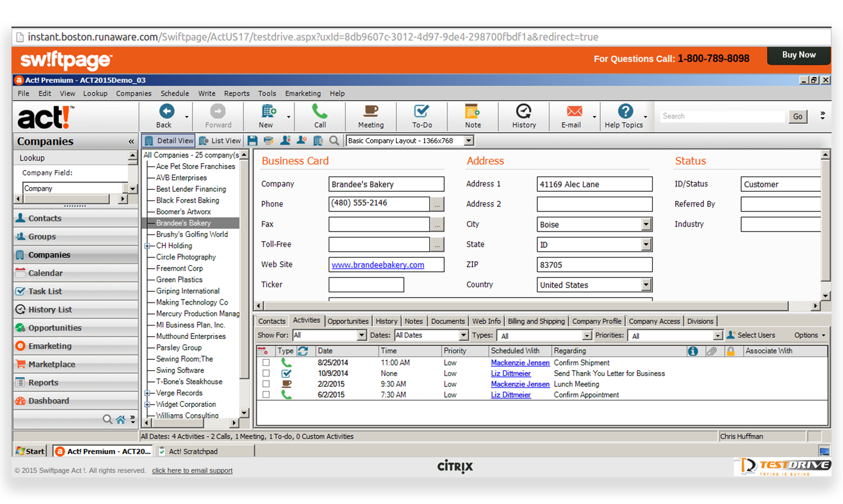The height and width of the screenshot is (504, 843).
Task: Check the box for the 8/25/2014 activity
Action: pyautogui.click(x=266, y=362)
